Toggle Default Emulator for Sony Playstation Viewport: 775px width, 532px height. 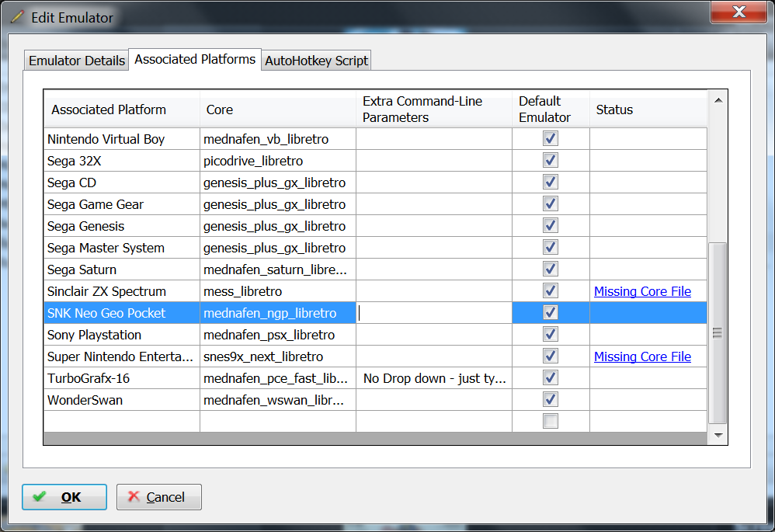(x=551, y=334)
